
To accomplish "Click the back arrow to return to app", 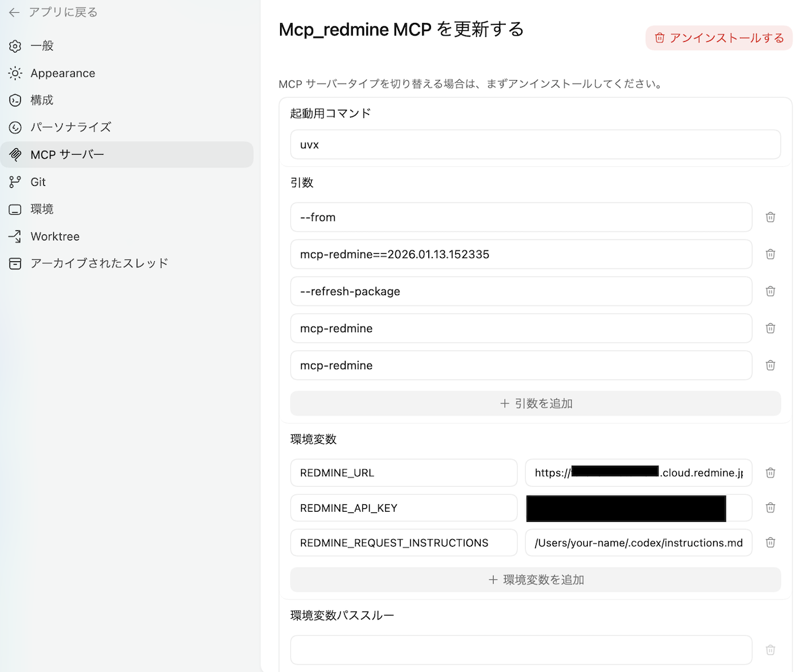I will click(14, 12).
